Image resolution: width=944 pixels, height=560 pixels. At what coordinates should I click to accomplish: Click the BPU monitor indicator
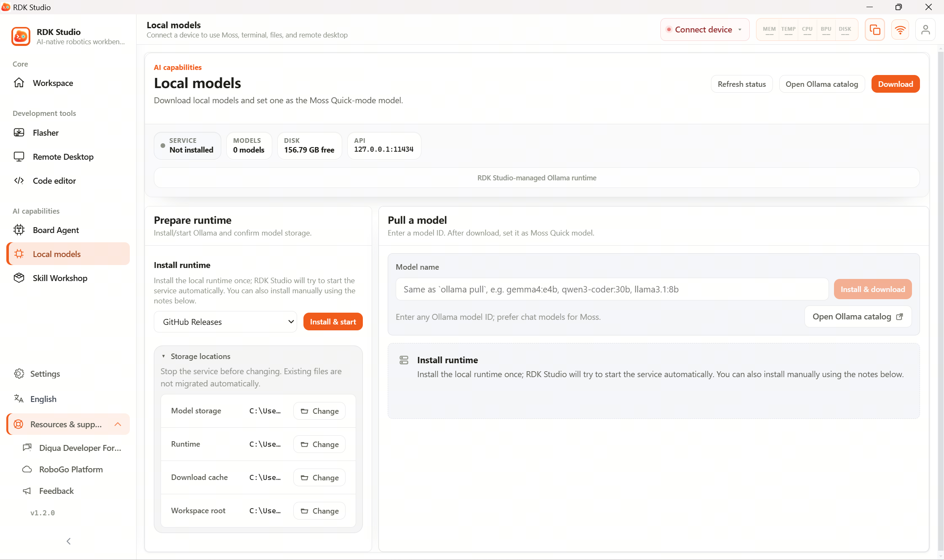click(x=826, y=29)
